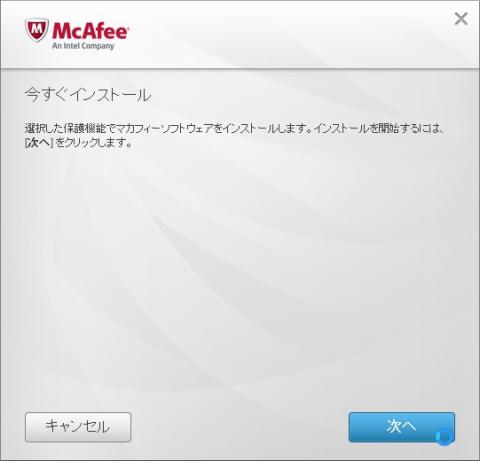Click the 今すぐインストール heading
This screenshot has width=480, height=461.
[x=88, y=95]
